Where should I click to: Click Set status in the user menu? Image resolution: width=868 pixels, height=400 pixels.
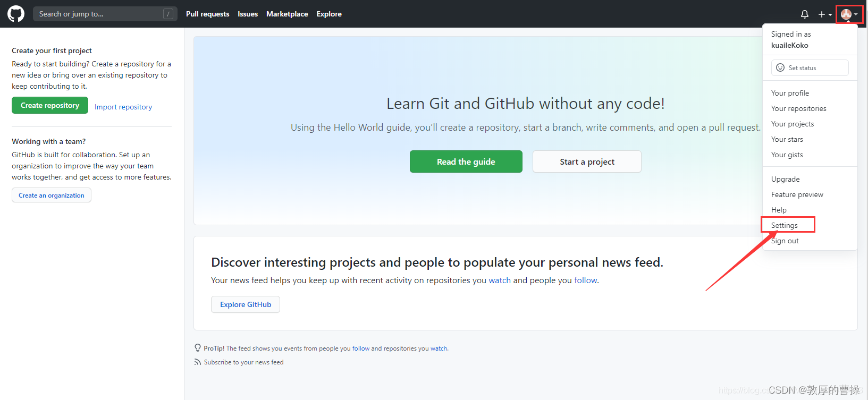tap(810, 67)
